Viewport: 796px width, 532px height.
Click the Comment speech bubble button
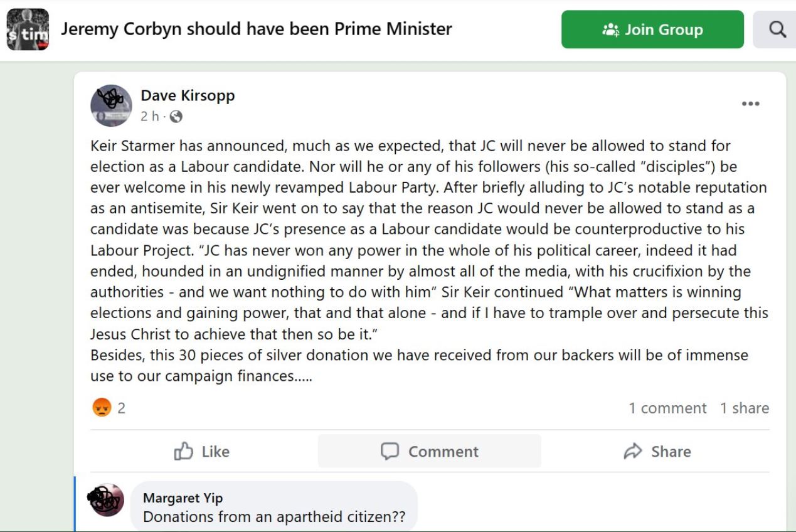(x=430, y=451)
